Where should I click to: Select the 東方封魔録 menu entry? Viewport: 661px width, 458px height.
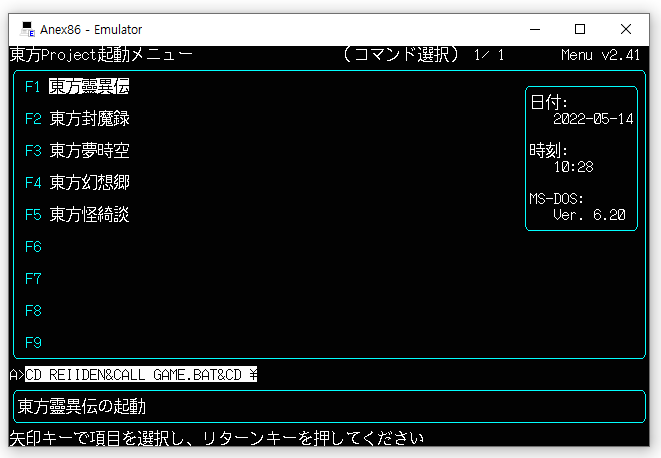pyautogui.click(x=89, y=119)
